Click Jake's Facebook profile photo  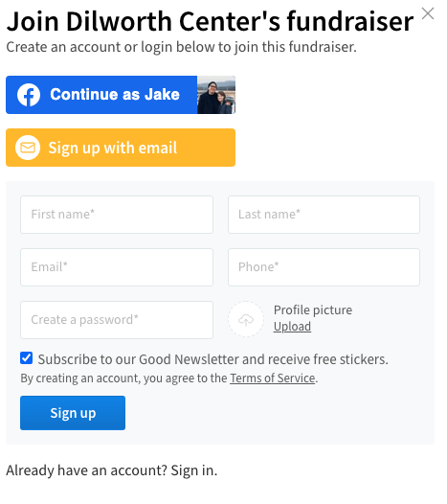pyautogui.click(x=216, y=95)
